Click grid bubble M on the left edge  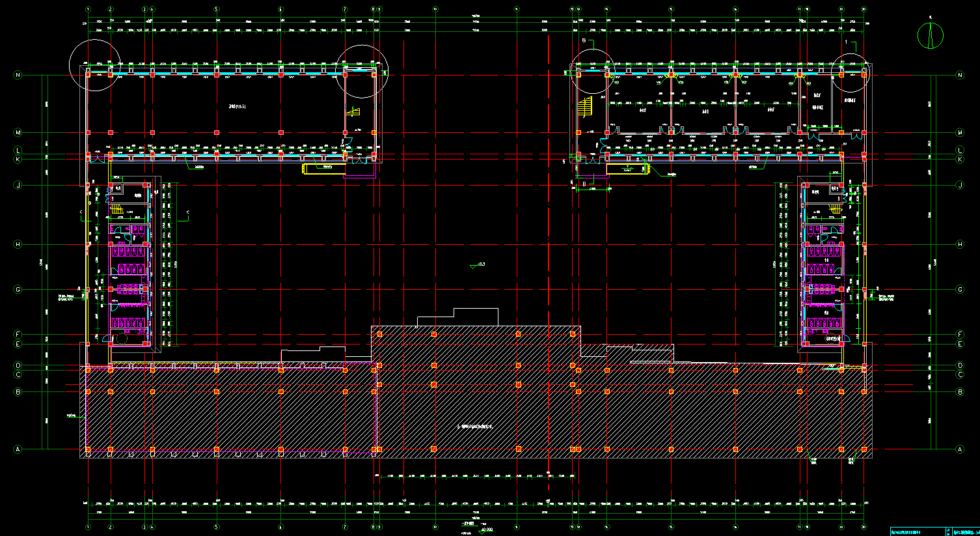[18, 133]
